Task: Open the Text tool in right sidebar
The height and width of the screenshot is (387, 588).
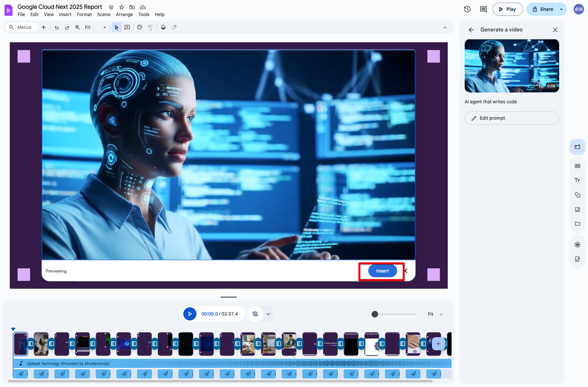Action: 577,180
